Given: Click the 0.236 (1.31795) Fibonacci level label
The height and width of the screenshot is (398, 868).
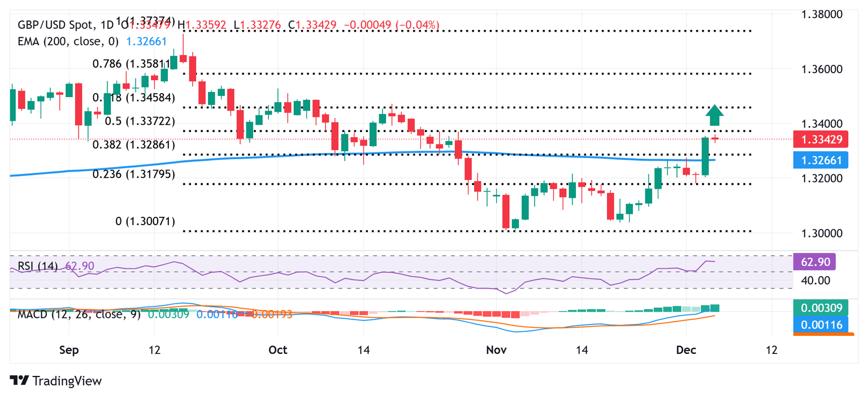Looking at the screenshot, I should [x=134, y=174].
